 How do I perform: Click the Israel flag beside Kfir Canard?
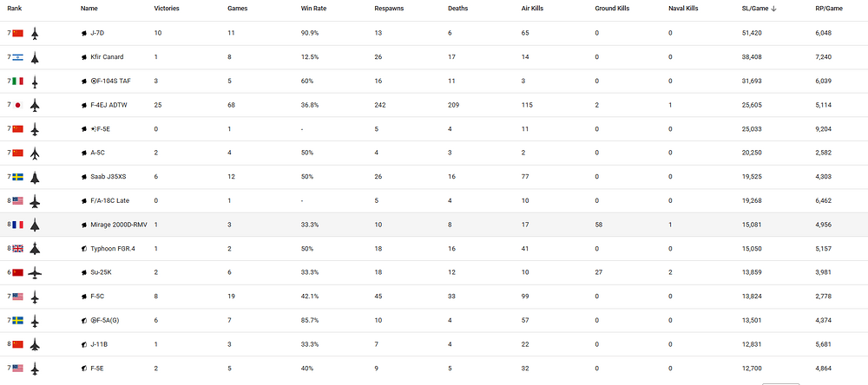tap(16, 57)
